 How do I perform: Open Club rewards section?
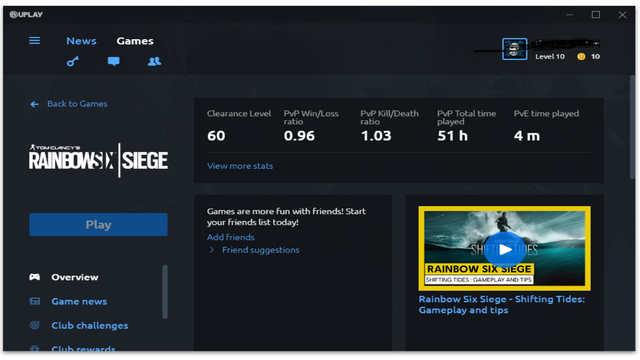pos(83,348)
